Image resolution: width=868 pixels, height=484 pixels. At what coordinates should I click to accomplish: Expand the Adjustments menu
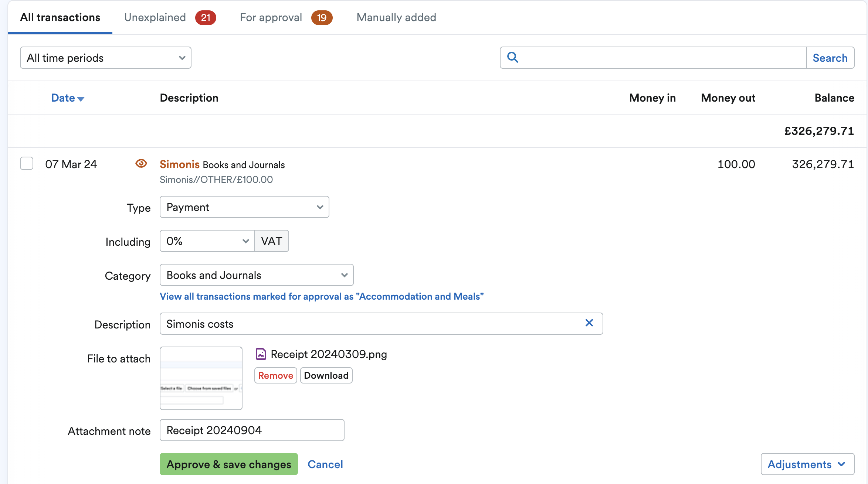[x=807, y=464]
